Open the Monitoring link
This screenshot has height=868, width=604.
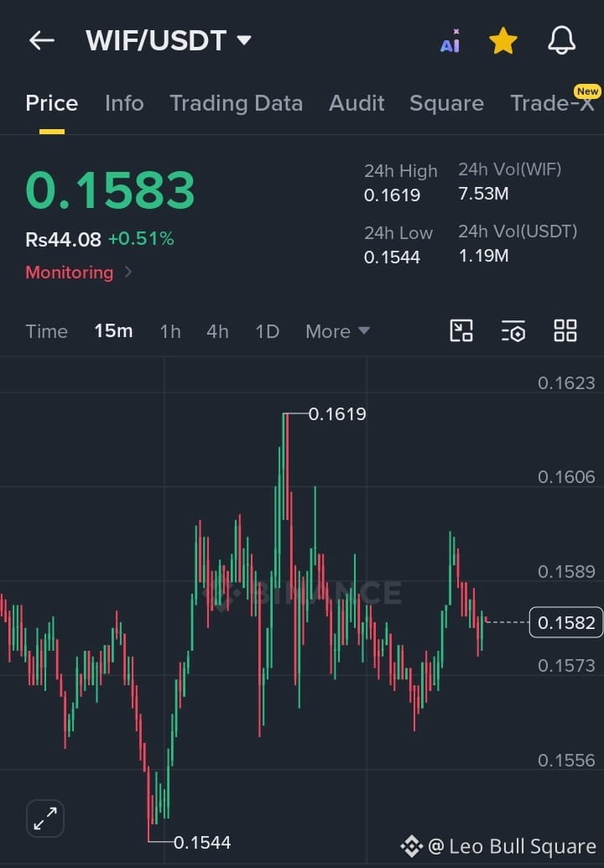click(x=79, y=272)
